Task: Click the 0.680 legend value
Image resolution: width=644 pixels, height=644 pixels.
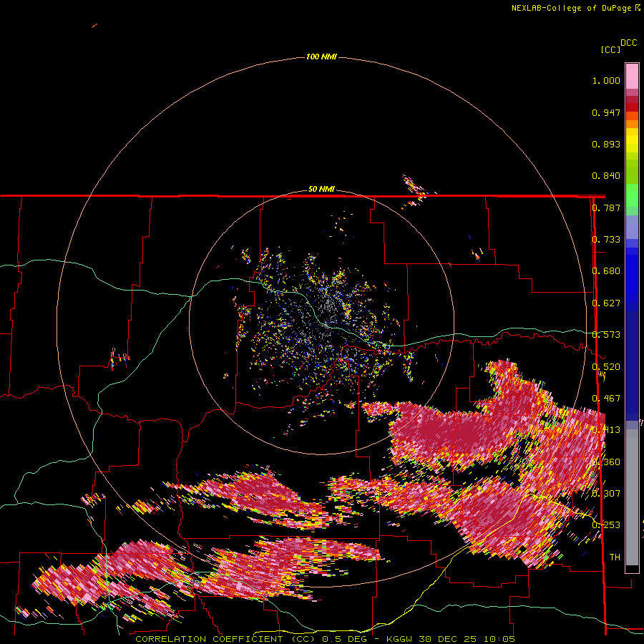Action: pos(606,271)
